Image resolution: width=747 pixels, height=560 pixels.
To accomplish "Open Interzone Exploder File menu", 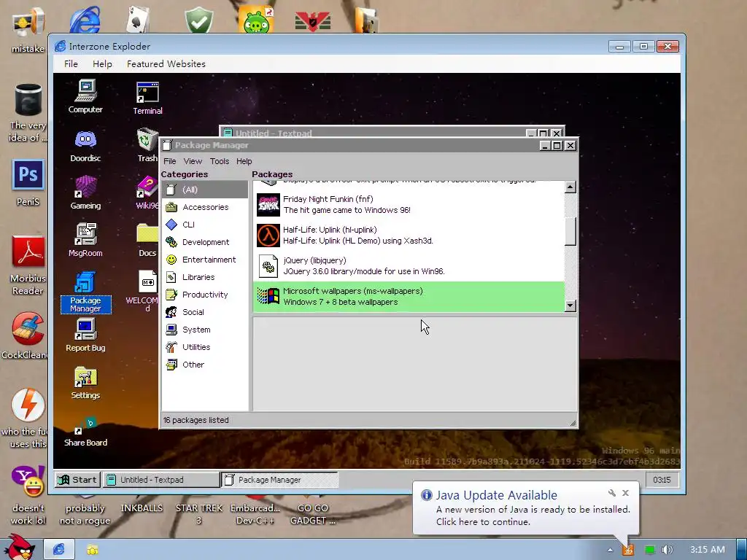I will [71, 64].
